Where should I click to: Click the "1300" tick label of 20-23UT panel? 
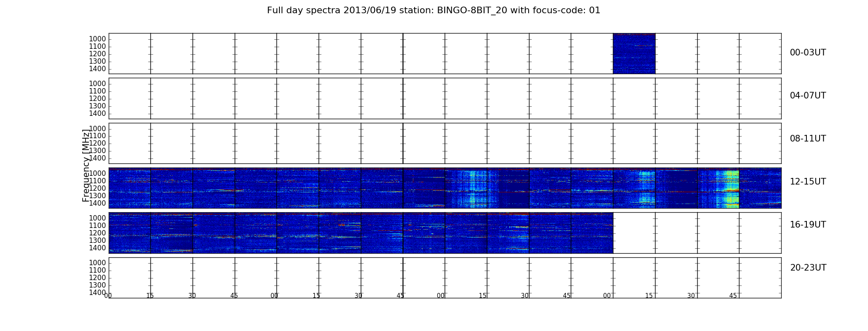pos(97,285)
